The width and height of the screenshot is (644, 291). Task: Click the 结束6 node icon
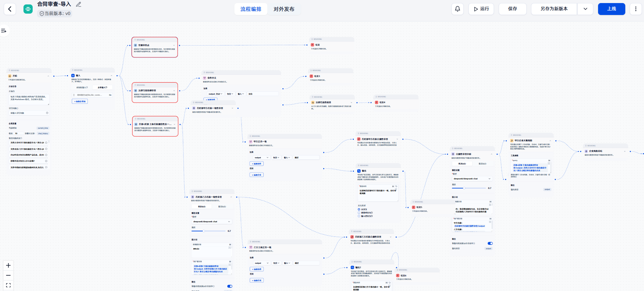point(398,276)
